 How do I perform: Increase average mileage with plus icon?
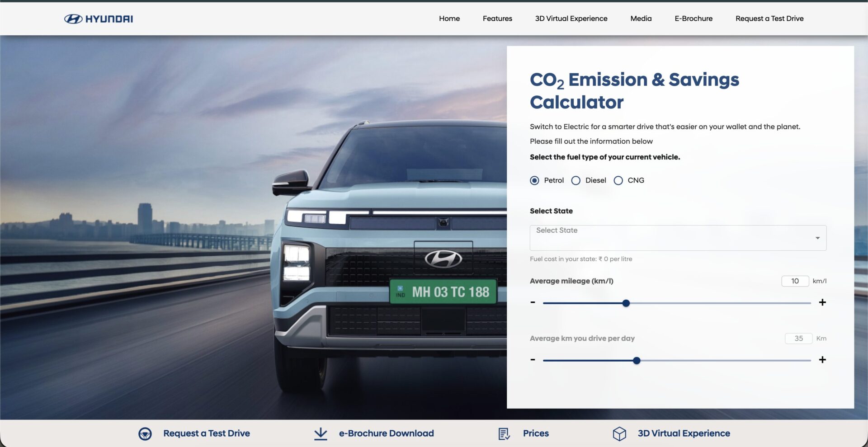click(822, 302)
